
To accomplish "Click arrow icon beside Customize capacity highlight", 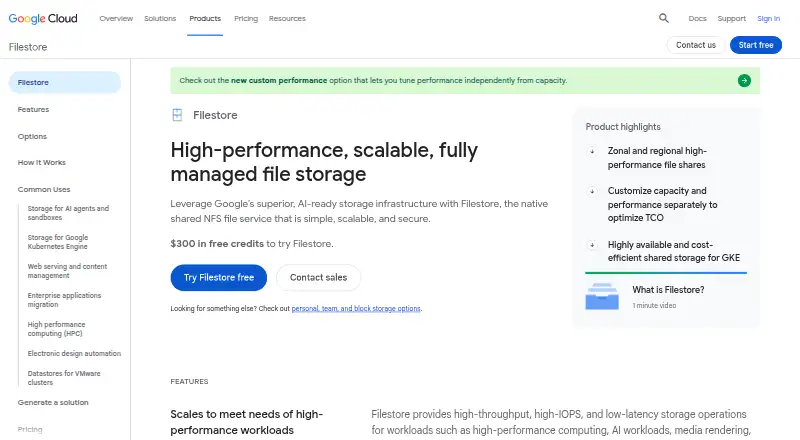I will coord(592,191).
